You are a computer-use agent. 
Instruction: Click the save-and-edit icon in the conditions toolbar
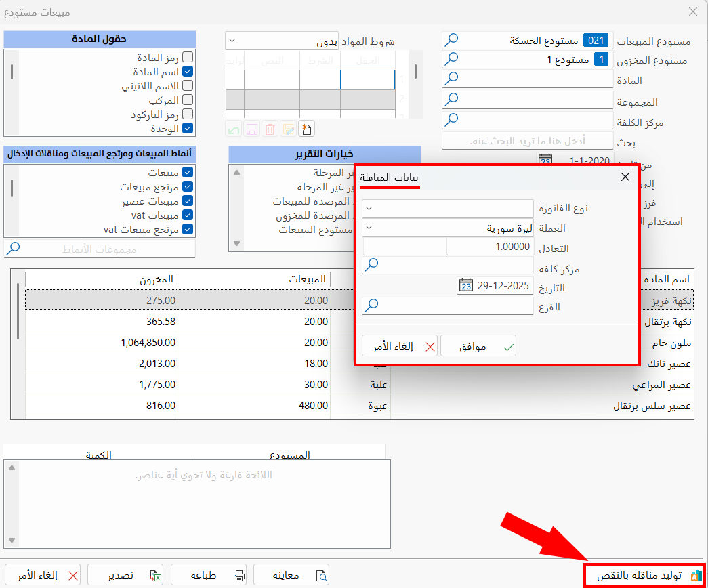(288, 129)
